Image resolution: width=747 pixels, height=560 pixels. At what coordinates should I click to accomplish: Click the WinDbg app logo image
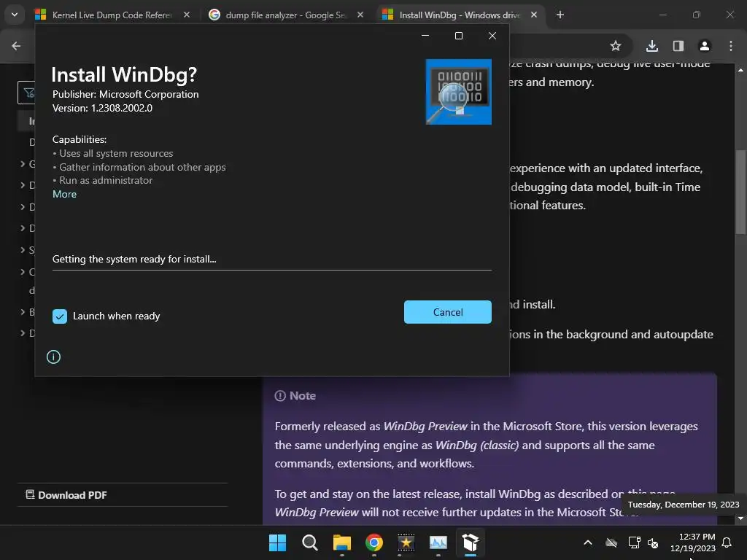(458, 91)
